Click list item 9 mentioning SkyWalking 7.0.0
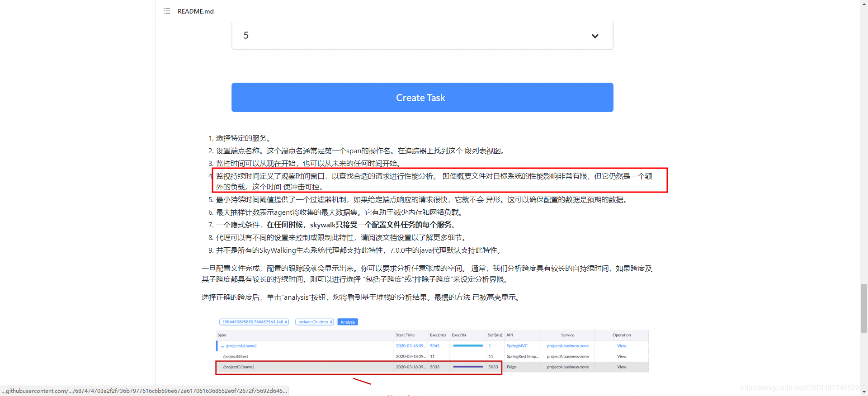Screen dimensions: 868x396 coord(360,250)
